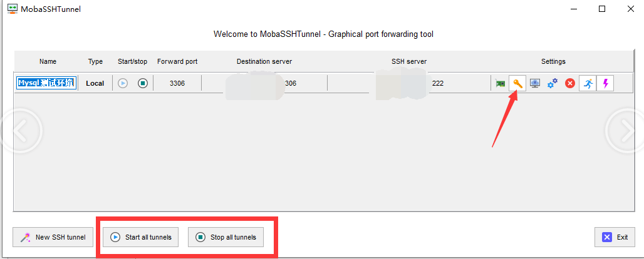Click the New SSH tunnel button
Image resolution: width=644 pixels, height=259 pixels.
click(x=53, y=237)
